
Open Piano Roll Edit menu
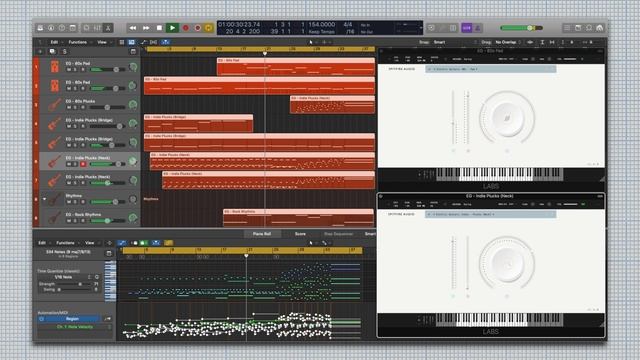tap(42, 243)
